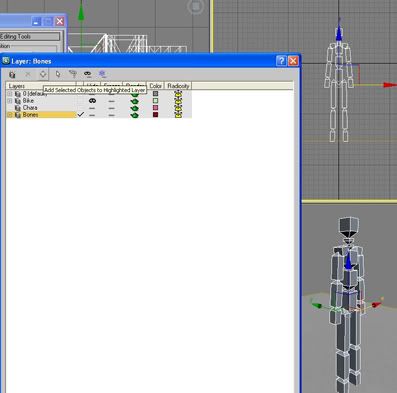Click Radiosity icon for Bike layer

tap(178, 101)
